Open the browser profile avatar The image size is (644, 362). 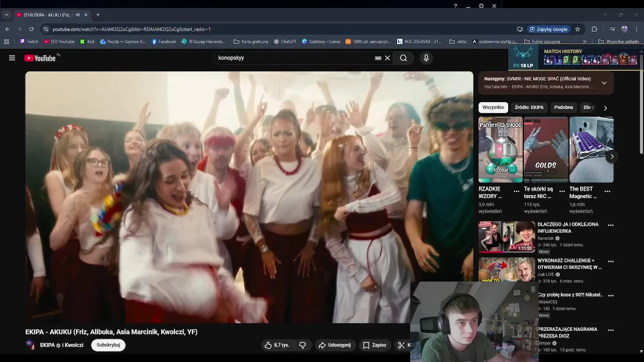click(624, 29)
